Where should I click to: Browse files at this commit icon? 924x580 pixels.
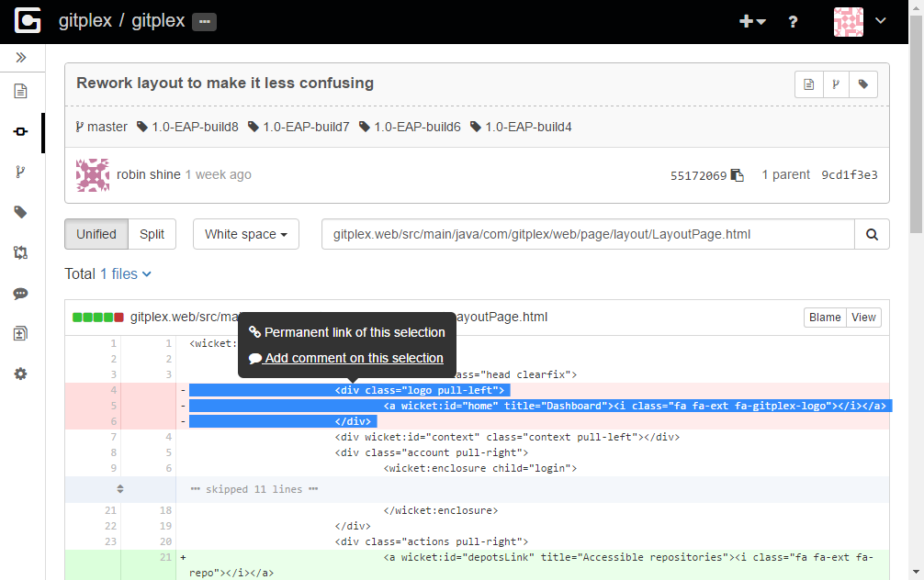coord(809,84)
